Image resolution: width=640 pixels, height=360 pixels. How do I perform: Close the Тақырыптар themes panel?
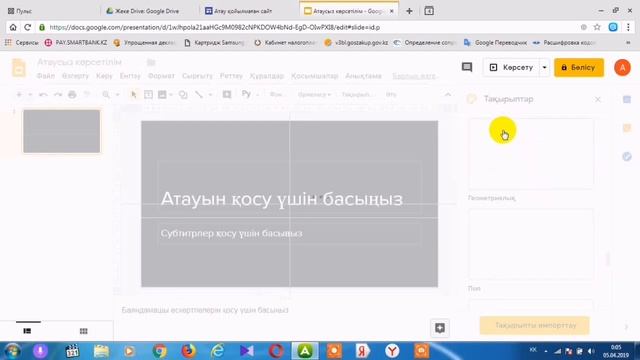click(x=598, y=99)
